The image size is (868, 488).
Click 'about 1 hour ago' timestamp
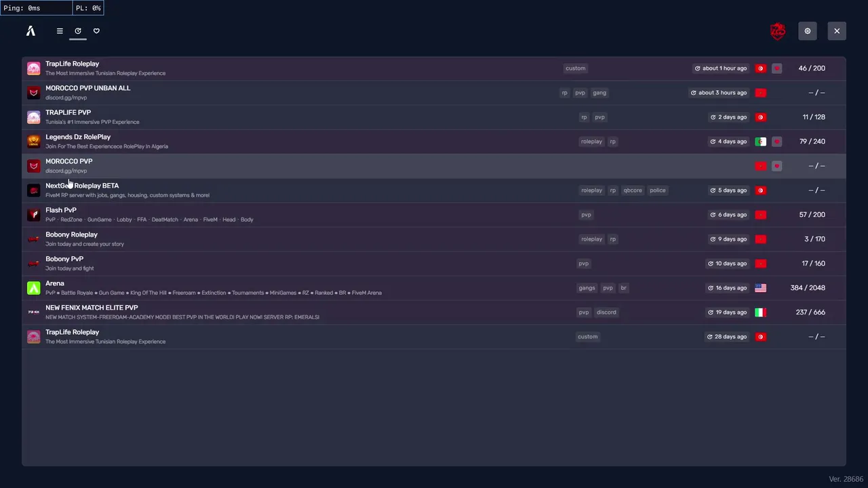click(x=721, y=68)
